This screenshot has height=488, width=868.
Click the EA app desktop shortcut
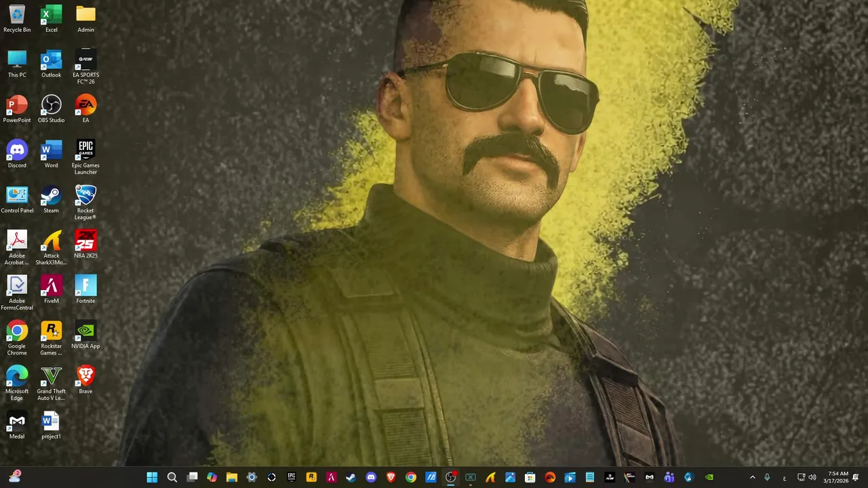tap(85, 108)
